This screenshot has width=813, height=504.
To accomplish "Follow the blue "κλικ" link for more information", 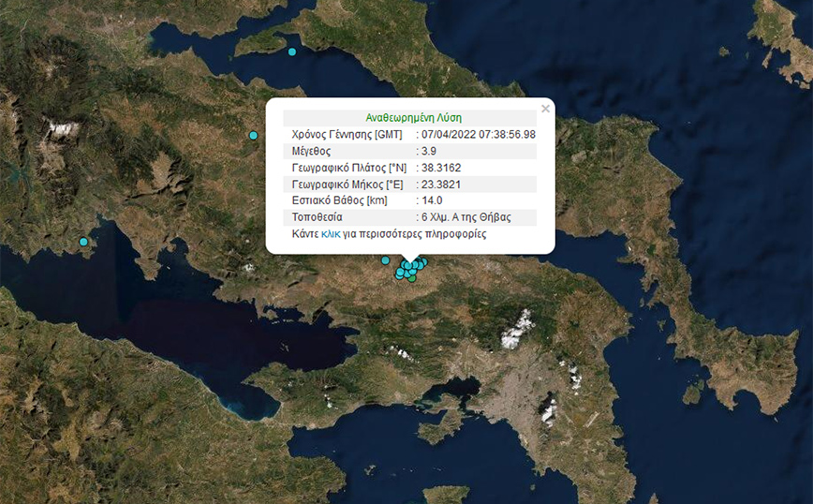I will pos(331,234).
